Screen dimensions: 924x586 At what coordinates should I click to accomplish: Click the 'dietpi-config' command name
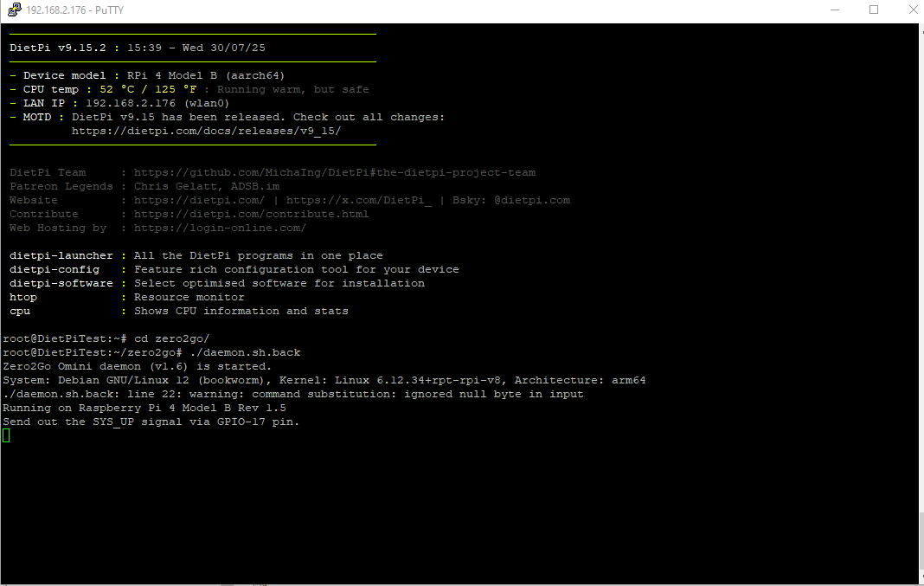55,269
